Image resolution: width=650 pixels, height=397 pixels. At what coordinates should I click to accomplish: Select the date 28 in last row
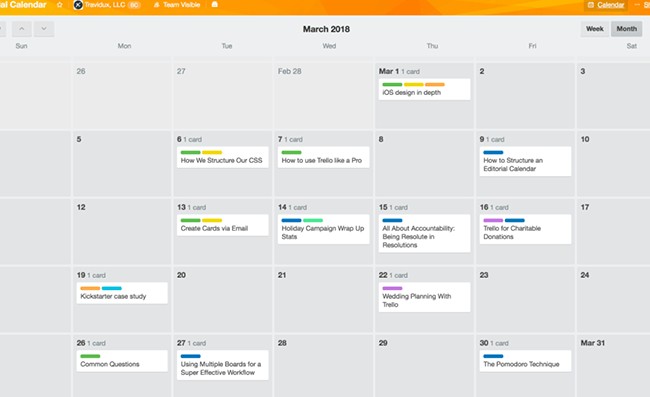point(323,366)
